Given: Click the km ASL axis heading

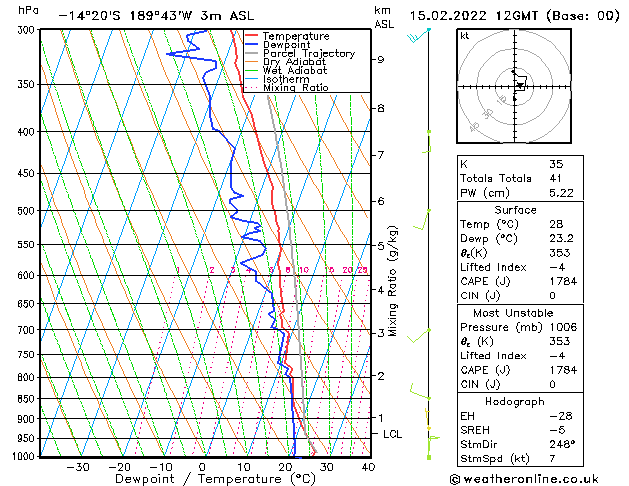Looking at the screenshot, I should click(x=384, y=17).
